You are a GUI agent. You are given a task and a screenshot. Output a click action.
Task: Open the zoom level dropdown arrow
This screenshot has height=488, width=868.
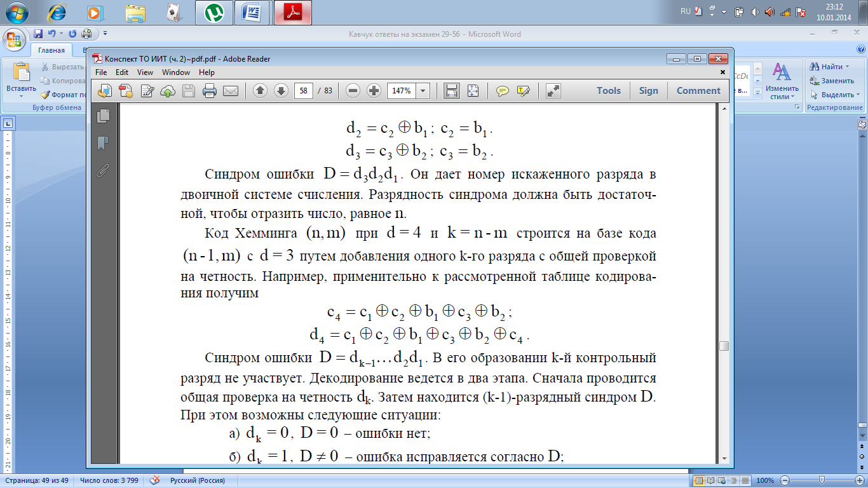point(423,91)
